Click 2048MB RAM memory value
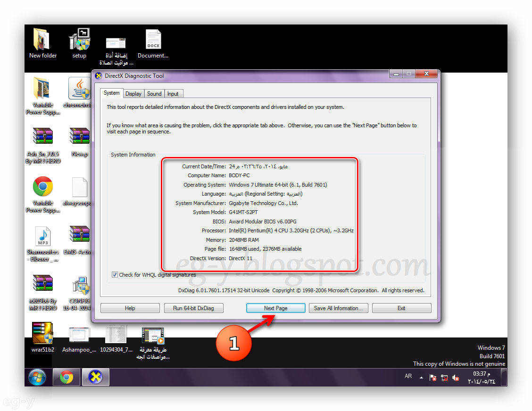The height and width of the screenshot is (411, 532). (244, 240)
